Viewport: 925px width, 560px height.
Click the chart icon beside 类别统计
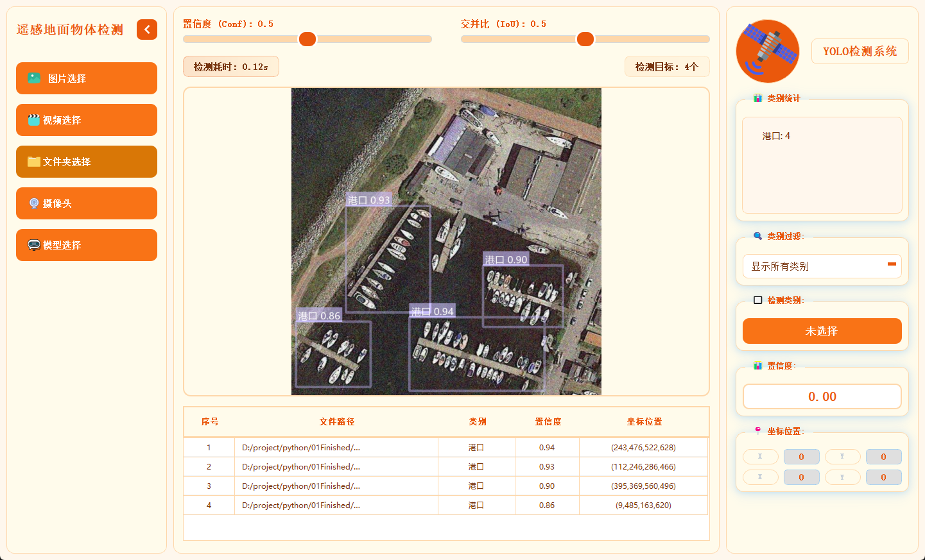[x=757, y=98]
